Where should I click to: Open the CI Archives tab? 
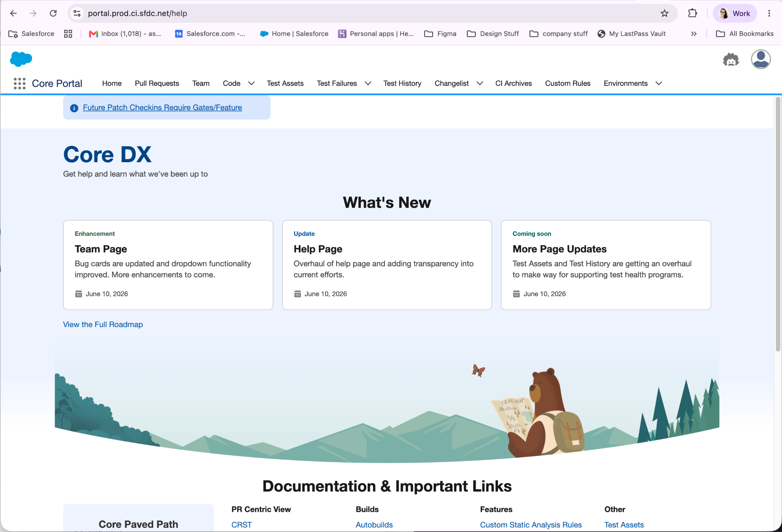tap(514, 83)
